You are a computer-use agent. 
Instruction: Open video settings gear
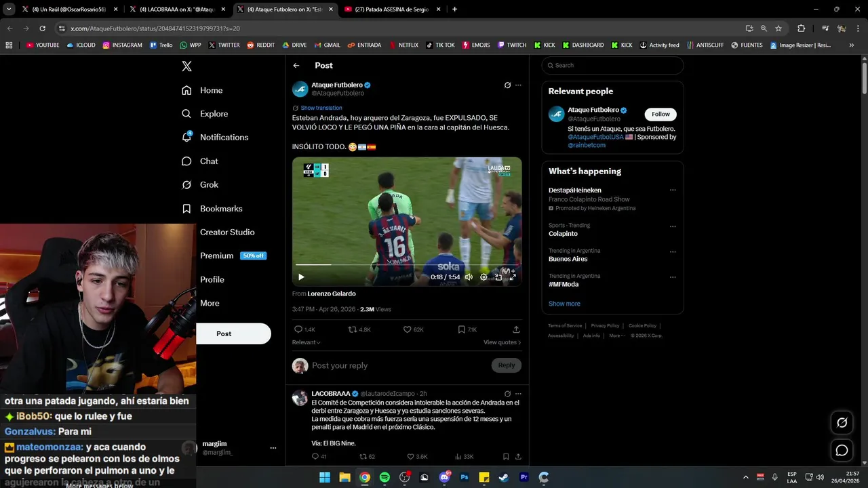484,277
